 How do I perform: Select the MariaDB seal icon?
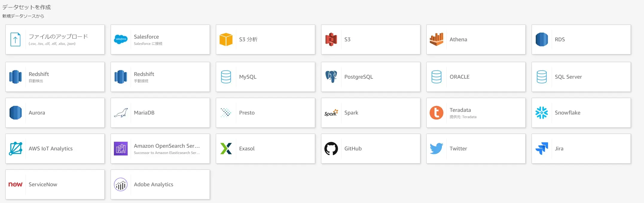pyautogui.click(x=121, y=113)
